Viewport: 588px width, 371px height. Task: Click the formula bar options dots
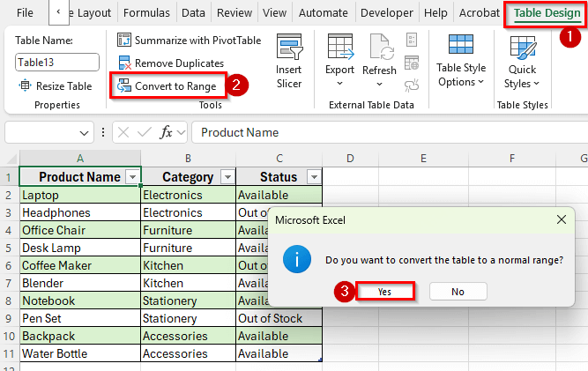(103, 132)
